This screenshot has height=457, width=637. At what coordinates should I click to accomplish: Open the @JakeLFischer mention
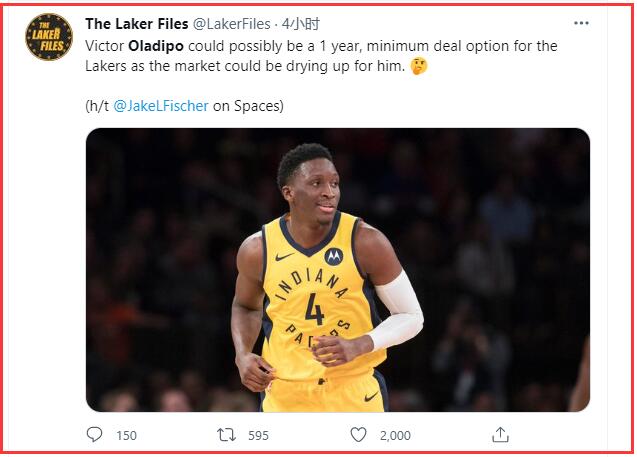161,105
